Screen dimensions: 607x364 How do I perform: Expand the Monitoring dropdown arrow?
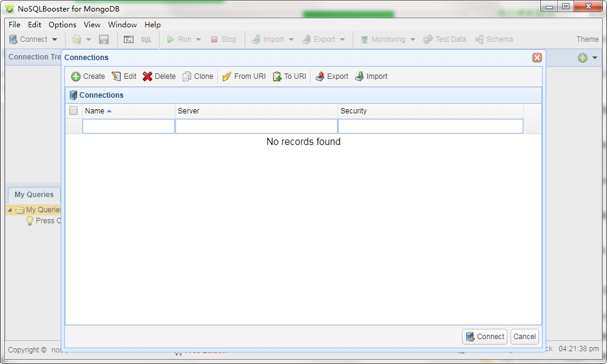413,39
